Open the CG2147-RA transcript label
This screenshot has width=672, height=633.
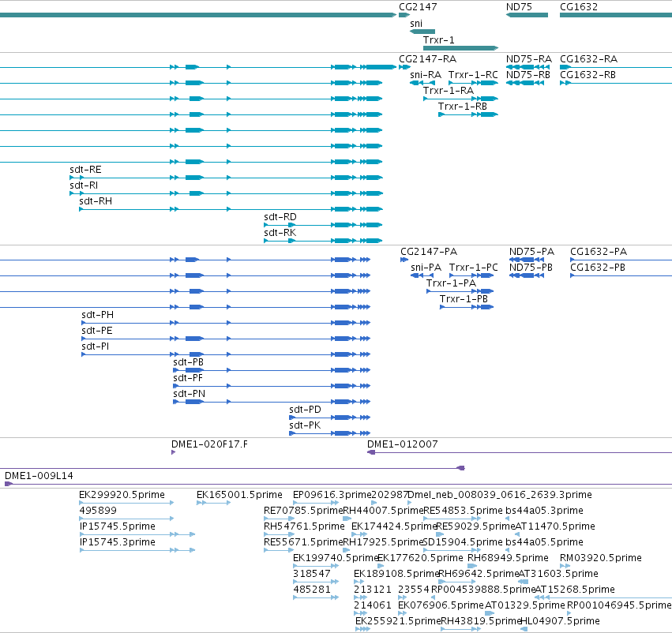(x=427, y=59)
